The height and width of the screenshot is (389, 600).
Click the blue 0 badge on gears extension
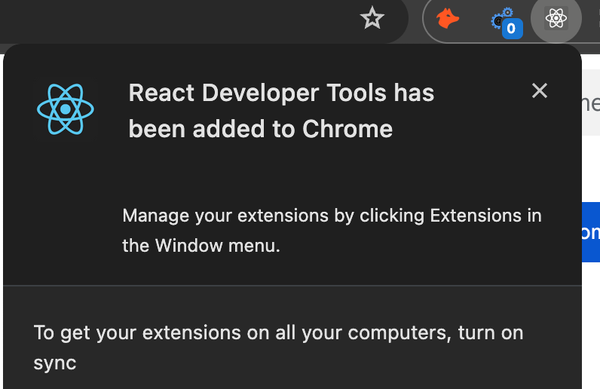(512, 28)
